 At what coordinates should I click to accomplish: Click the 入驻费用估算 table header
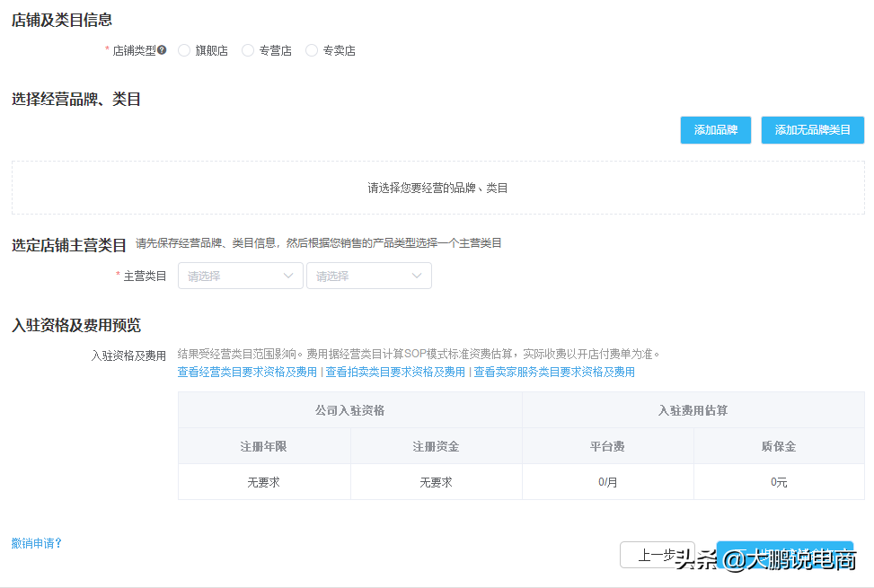pyautogui.click(x=693, y=410)
